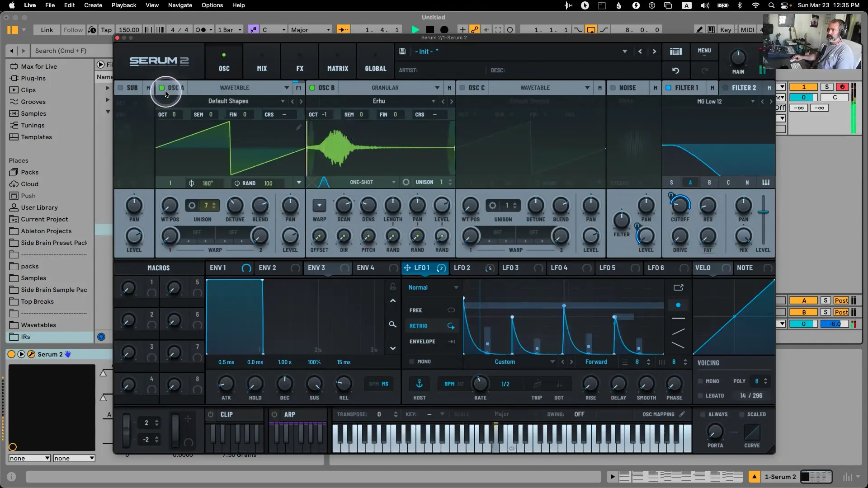This screenshot has width=868, height=488.
Task: Click the undo arrow in Serum
Action: click(x=675, y=70)
